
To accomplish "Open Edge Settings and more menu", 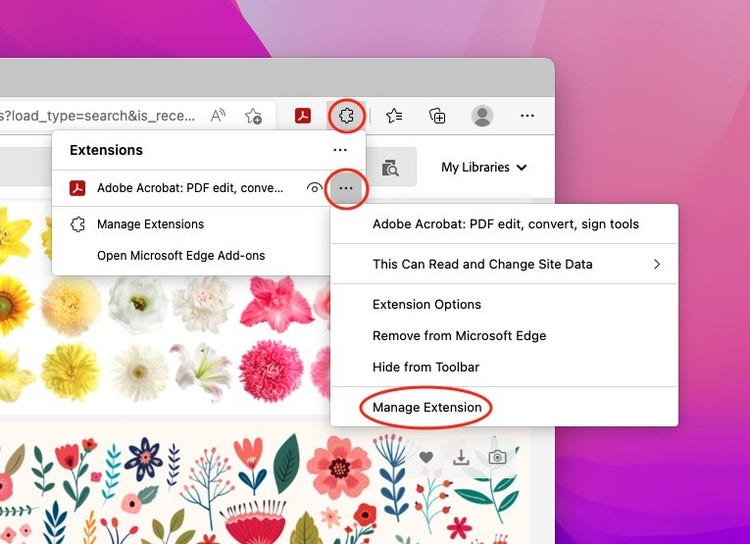I will (527, 115).
